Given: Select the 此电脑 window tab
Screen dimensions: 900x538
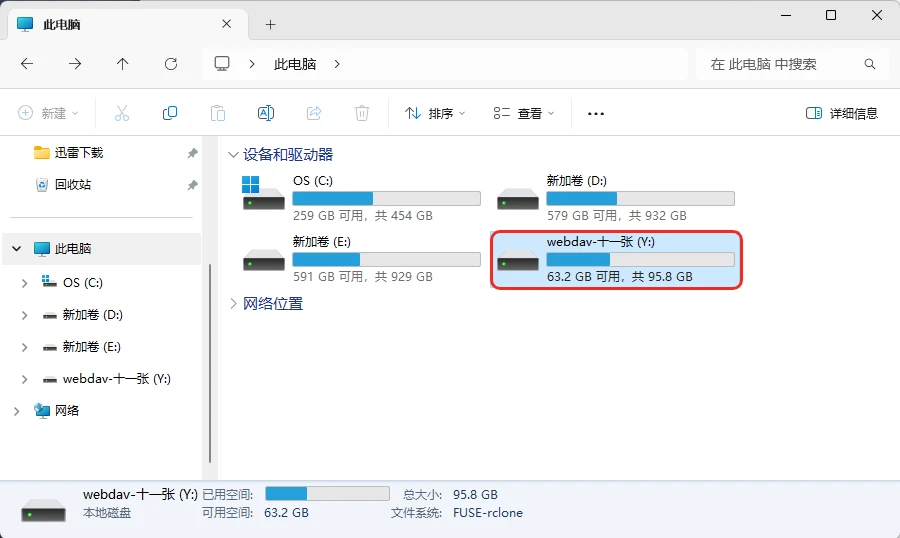Looking at the screenshot, I should pyautogui.click(x=127, y=24).
